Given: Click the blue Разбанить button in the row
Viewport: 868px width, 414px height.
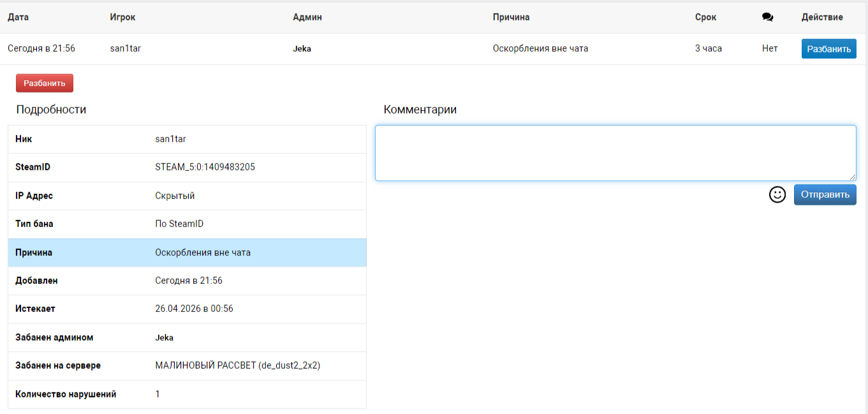Looking at the screenshot, I should [x=828, y=48].
